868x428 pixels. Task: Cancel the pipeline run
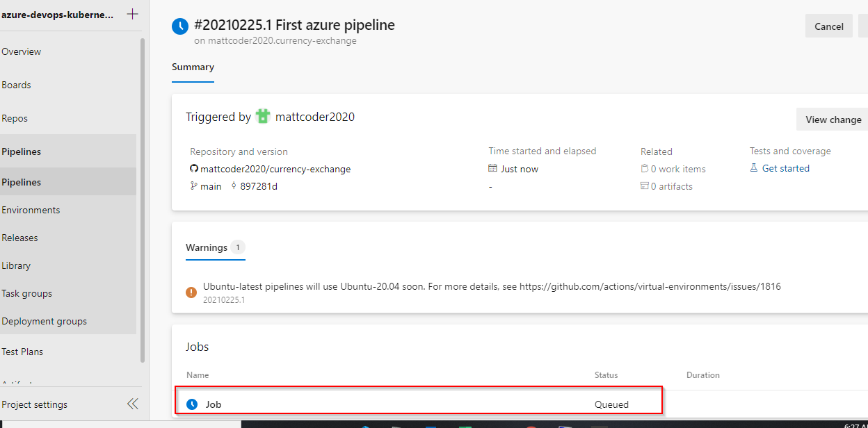(x=828, y=26)
